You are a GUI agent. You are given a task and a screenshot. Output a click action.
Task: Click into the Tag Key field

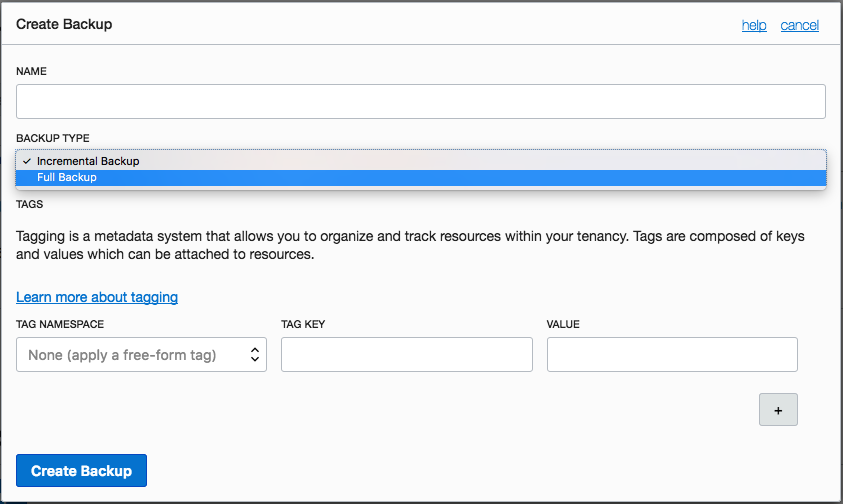coord(406,355)
